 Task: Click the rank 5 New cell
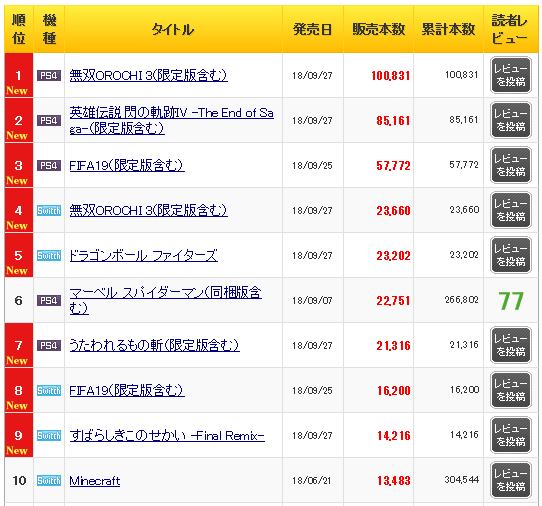click(19, 255)
